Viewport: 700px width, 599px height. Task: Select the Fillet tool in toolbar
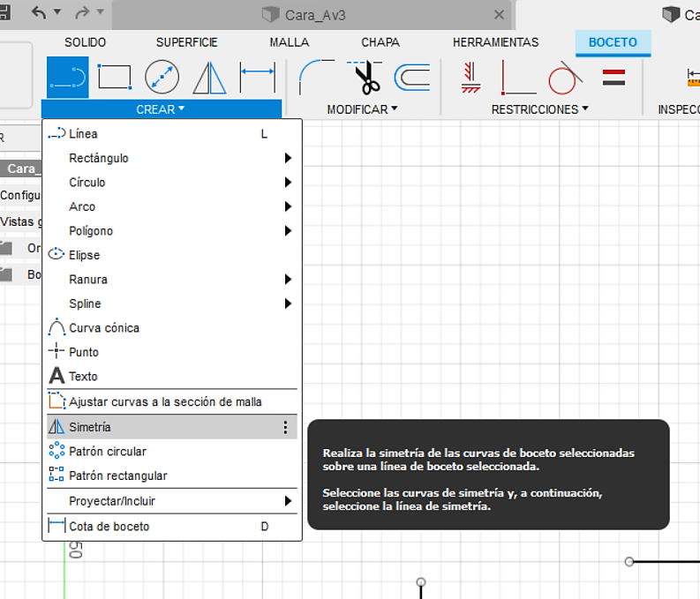316,77
